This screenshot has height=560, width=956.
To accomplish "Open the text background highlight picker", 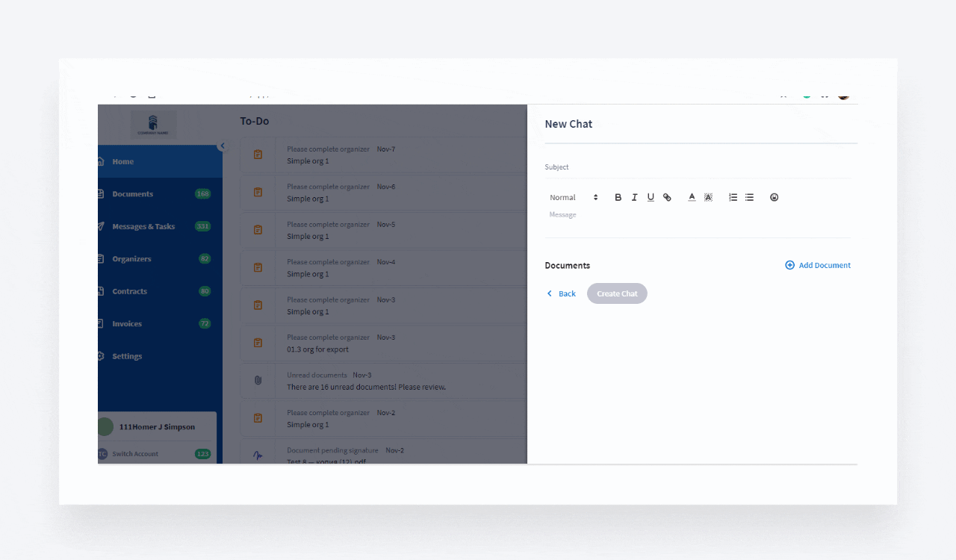I will (708, 197).
